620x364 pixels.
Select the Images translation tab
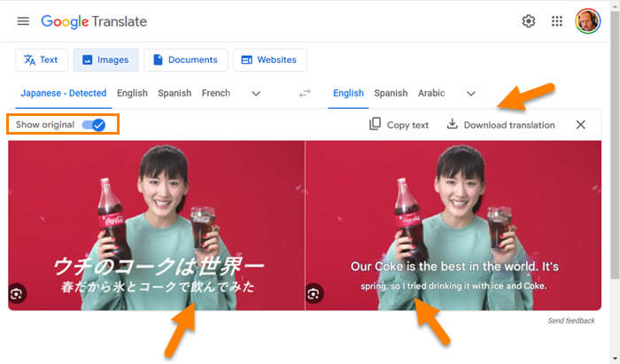[105, 60]
